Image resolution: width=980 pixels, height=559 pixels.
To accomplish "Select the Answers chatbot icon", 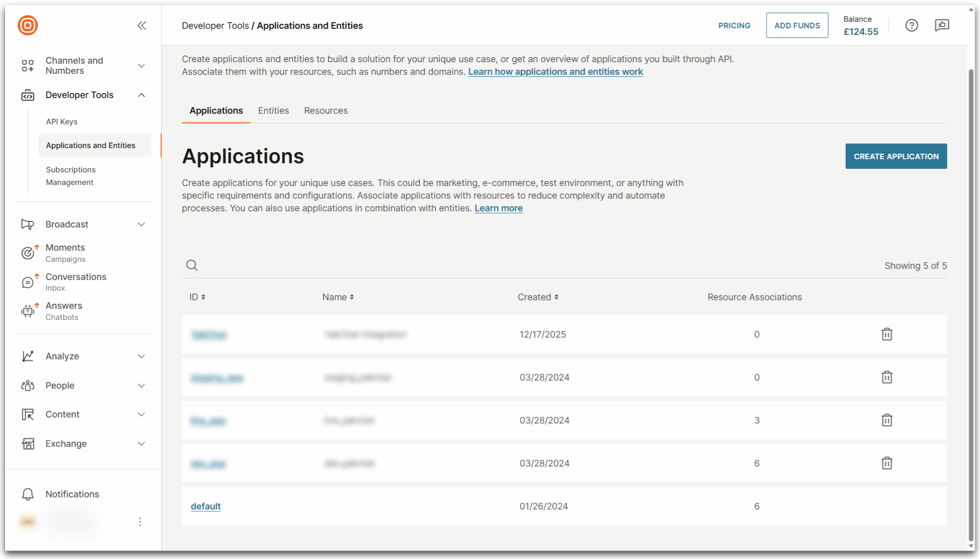I will point(28,311).
